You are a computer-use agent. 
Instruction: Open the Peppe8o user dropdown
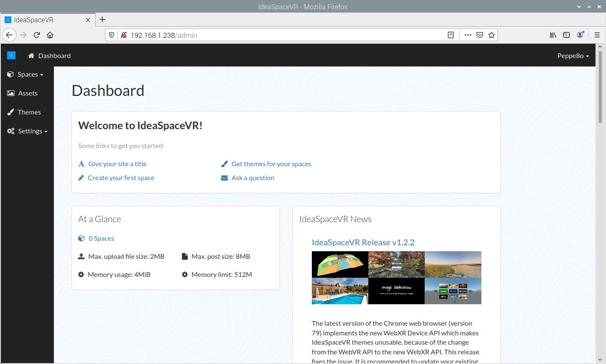tap(573, 56)
